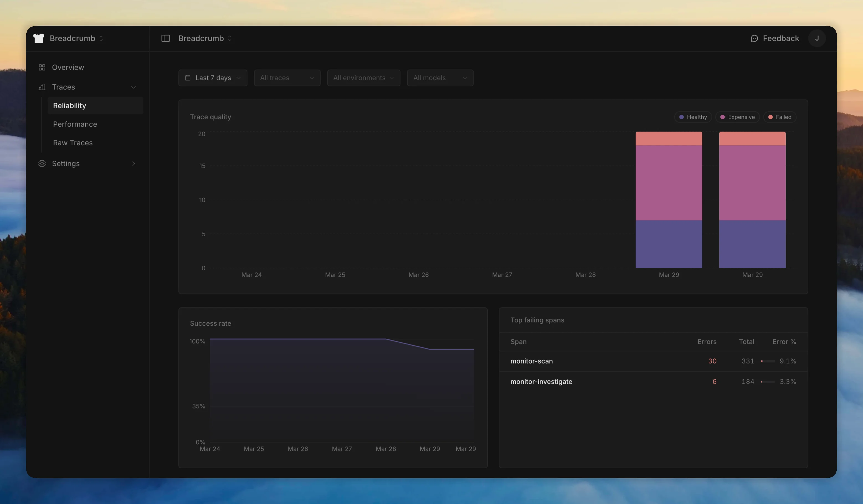Toggle the Failed legend series

pyautogui.click(x=779, y=117)
